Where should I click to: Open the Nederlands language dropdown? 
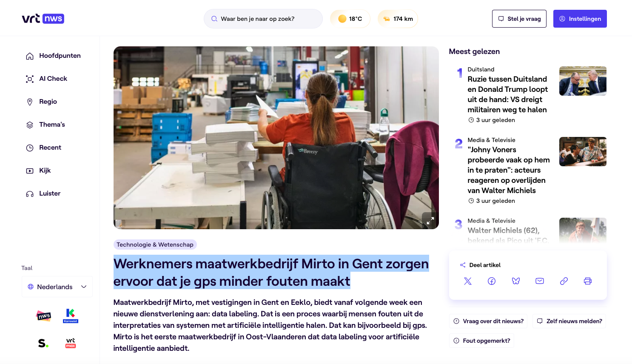coord(57,287)
